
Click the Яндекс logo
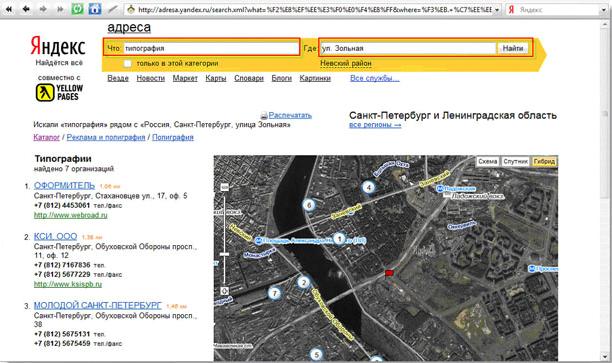coord(58,46)
